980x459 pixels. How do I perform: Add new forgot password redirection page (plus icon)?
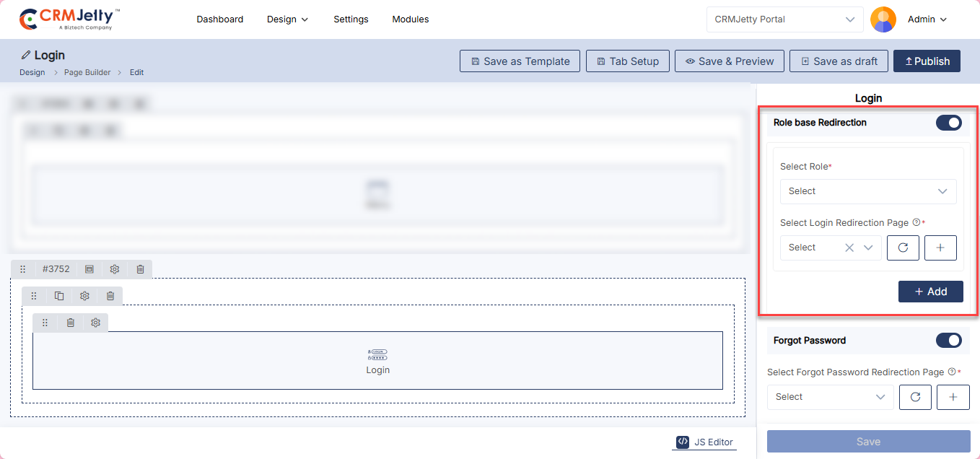(x=953, y=397)
